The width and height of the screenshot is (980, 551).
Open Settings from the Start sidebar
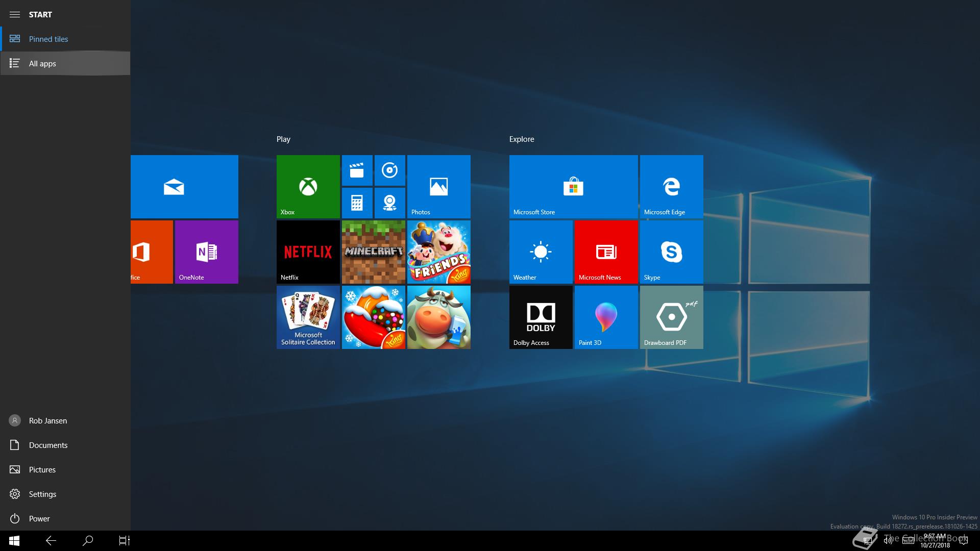pyautogui.click(x=65, y=494)
